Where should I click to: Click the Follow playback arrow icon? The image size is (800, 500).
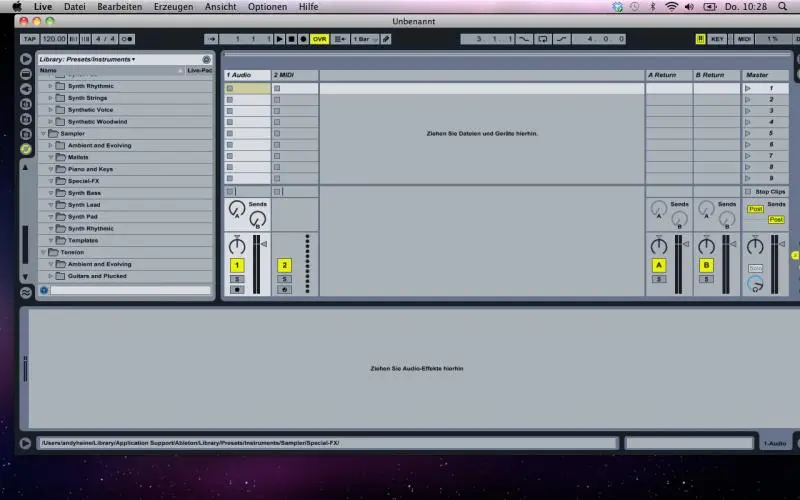click(211, 39)
